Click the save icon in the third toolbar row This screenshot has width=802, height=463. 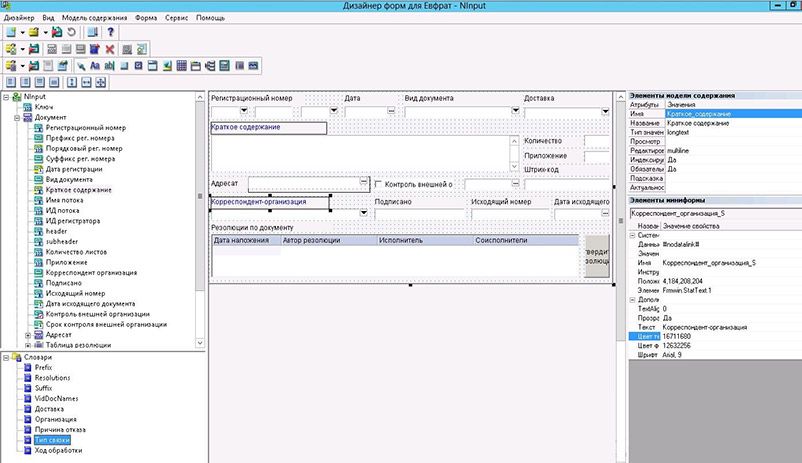[34, 65]
